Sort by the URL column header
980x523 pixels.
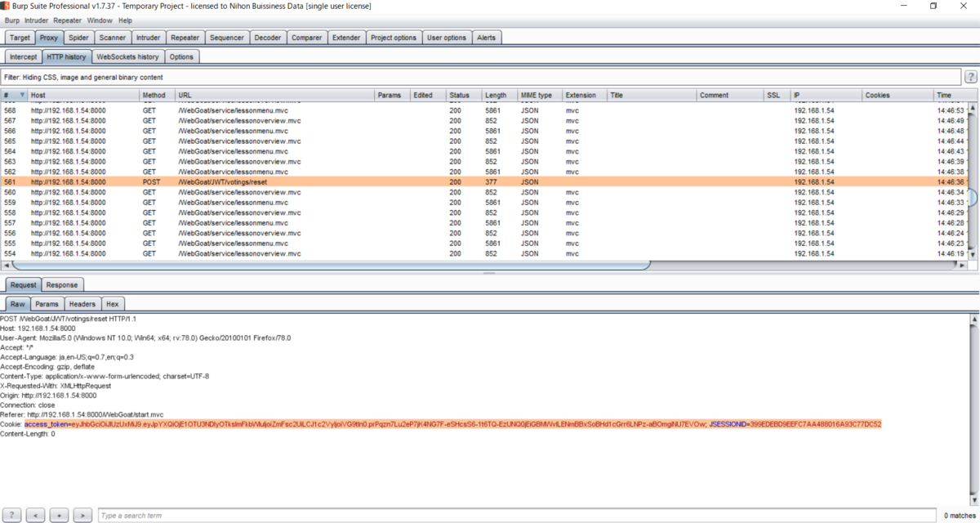[x=274, y=96]
